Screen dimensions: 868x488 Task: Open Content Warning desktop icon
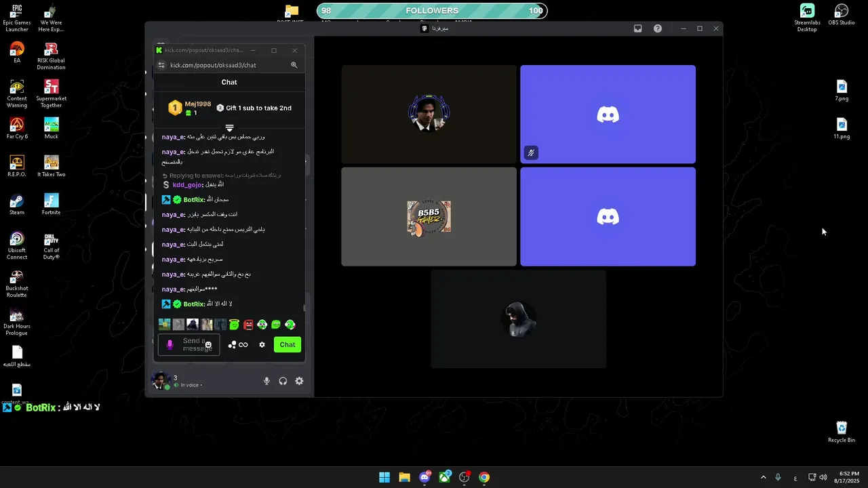click(17, 94)
